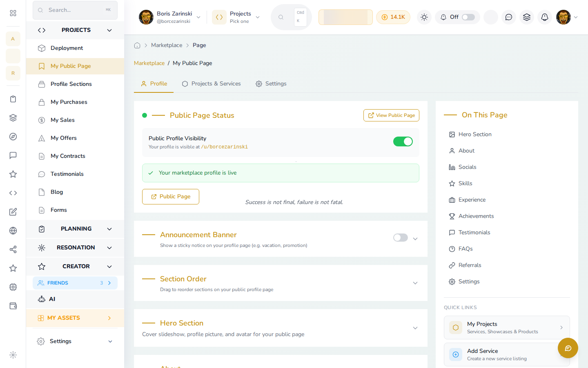588x368 pixels.
Task: Click the outlined Public Page button
Action: [171, 197]
